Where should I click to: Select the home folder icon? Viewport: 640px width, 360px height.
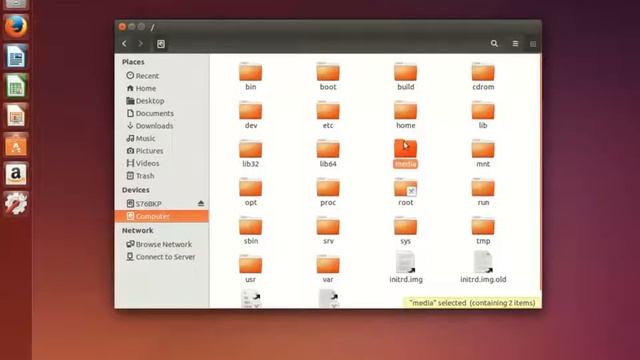tap(405, 110)
